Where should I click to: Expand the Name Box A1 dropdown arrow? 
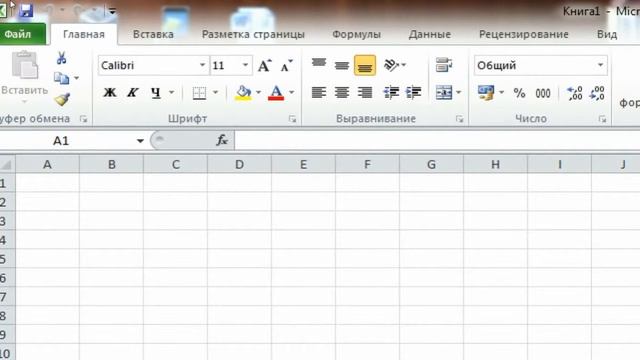click(x=140, y=141)
